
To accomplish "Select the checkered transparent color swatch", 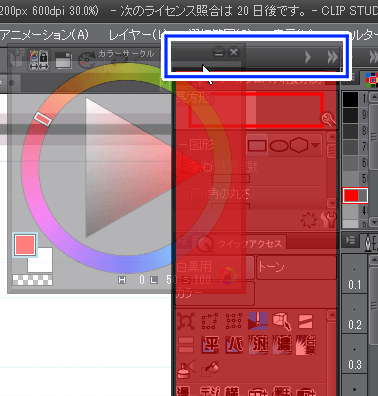I will pyautogui.click(x=32, y=280).
